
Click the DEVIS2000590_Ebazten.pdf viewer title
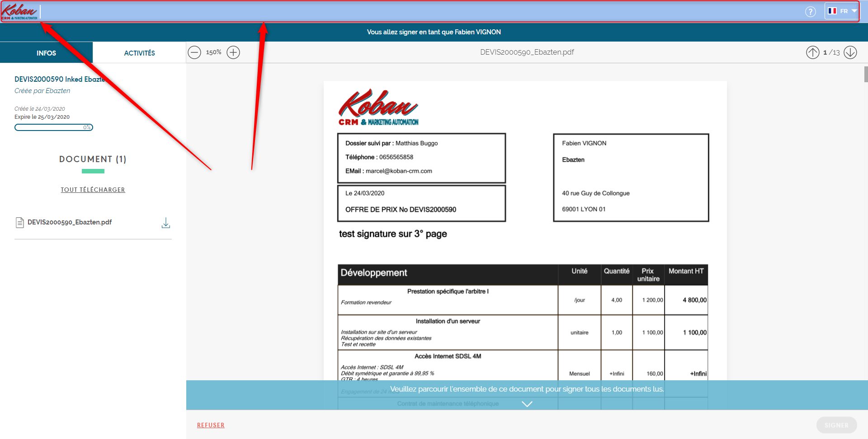pyautogui.click(x=527, y=52)
